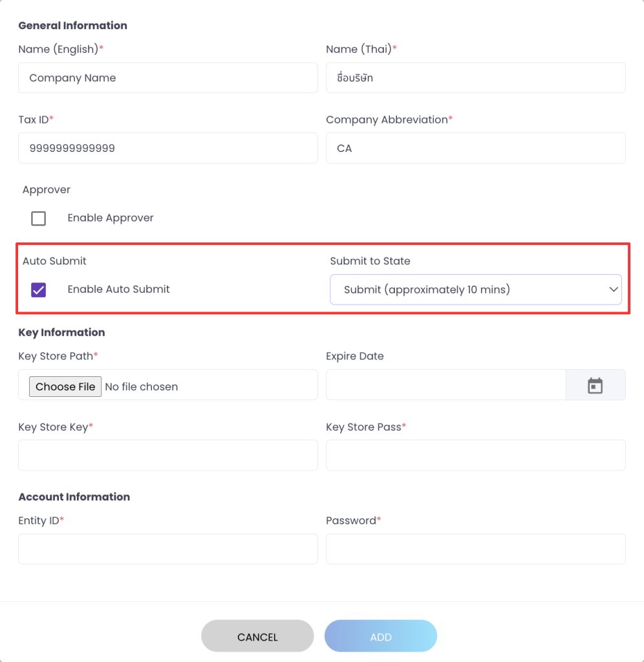
Task: Edit the Company Abbreviation field
Action: click(x=476, y=148)
